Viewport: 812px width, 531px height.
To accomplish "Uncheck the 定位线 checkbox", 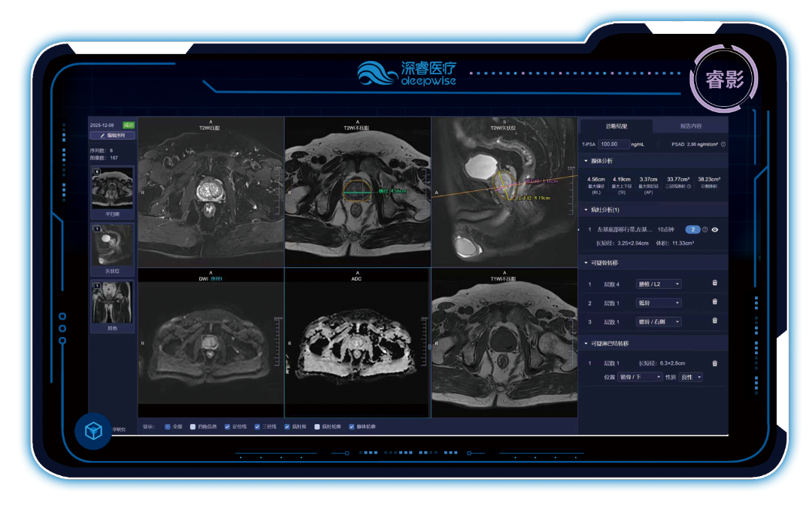I will pos(227,426).
